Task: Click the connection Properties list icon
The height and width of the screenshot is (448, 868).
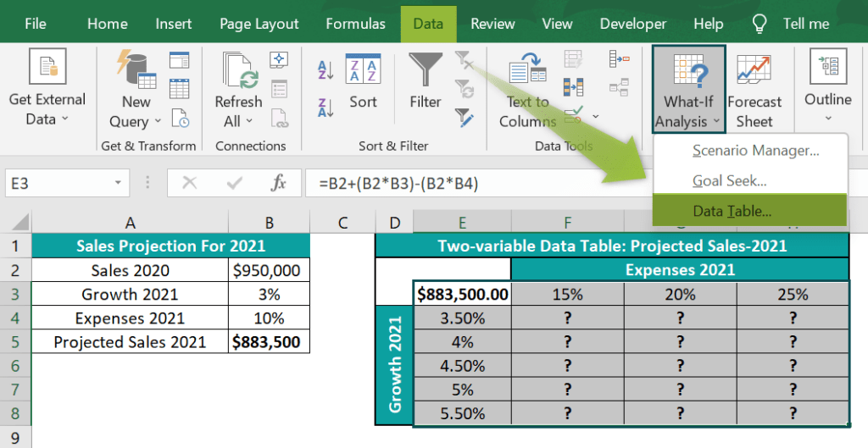Action: point(279,88)
